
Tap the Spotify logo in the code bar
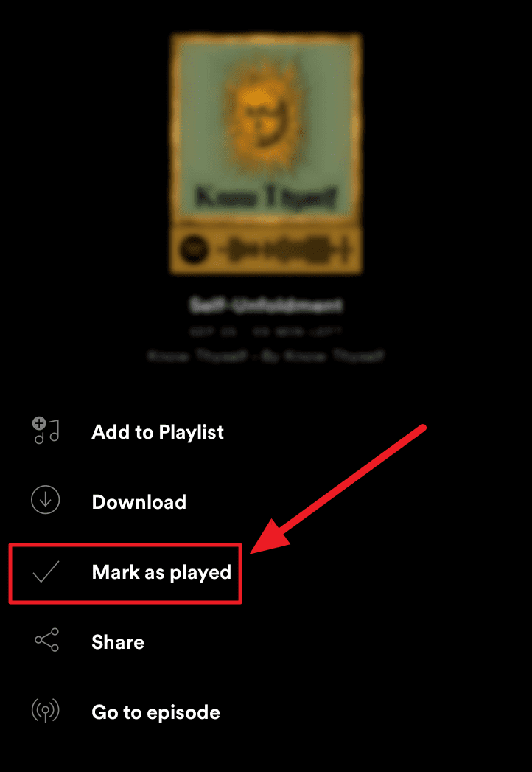[x=193, y=250]
